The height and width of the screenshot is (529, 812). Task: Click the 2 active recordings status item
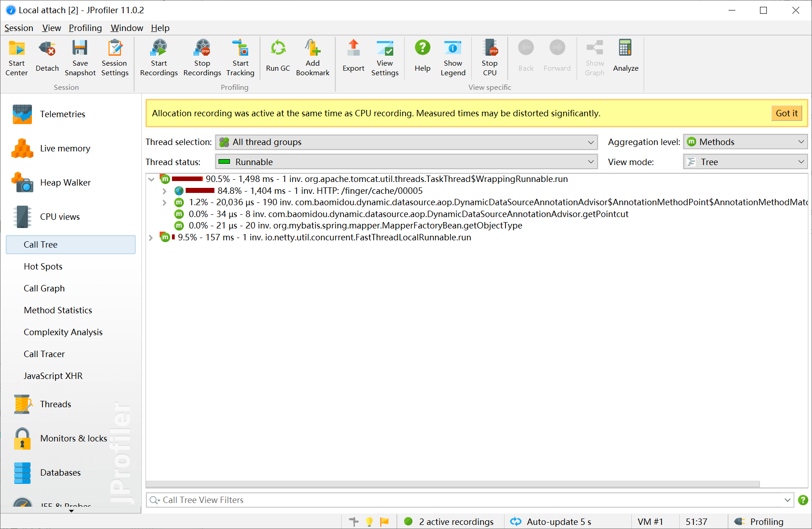tap(449, 522)
